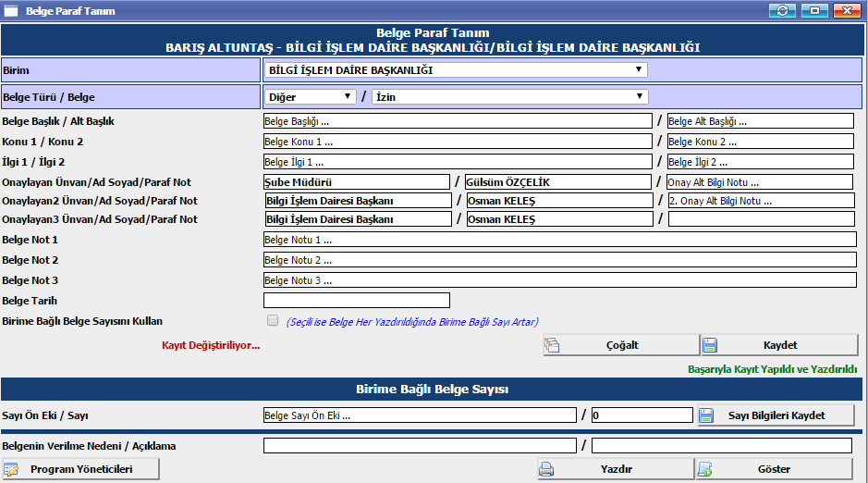This screenshot has height=483, width=868.
Task: Click into the Belge Konu 1 field
Action: coord(457,142)
